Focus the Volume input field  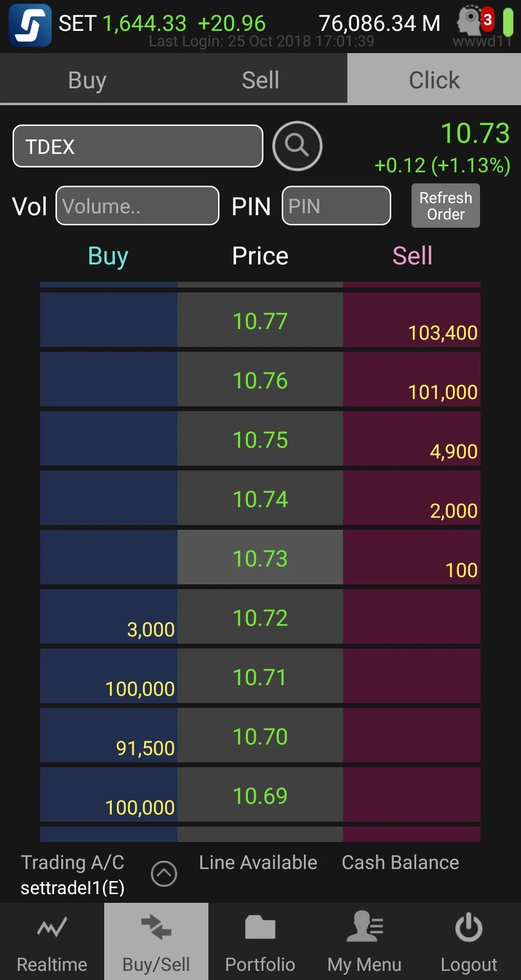tap(137, 206)
